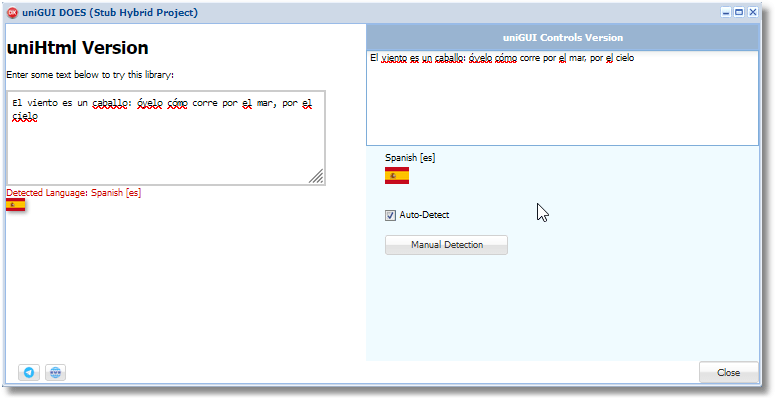The width and height of the screenshot is (776, 401).
Task: Click inside the uniGUI Controls memo field
Action: click(x=562, y=98)
